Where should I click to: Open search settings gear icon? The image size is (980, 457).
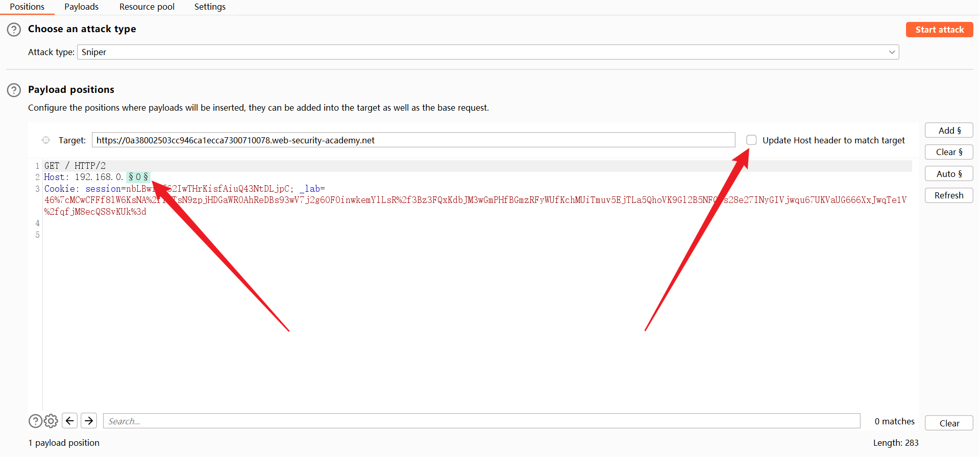point(51,421)
